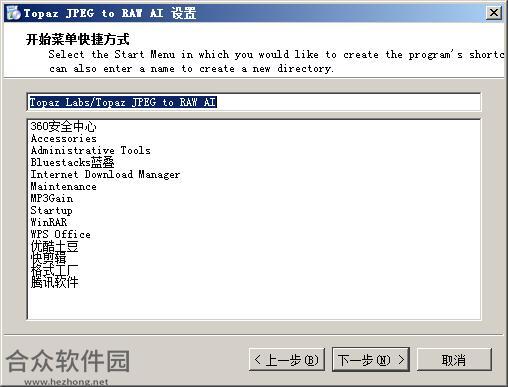
Task: Click the Start Menu folder name field
Action: tap(254, 102)
